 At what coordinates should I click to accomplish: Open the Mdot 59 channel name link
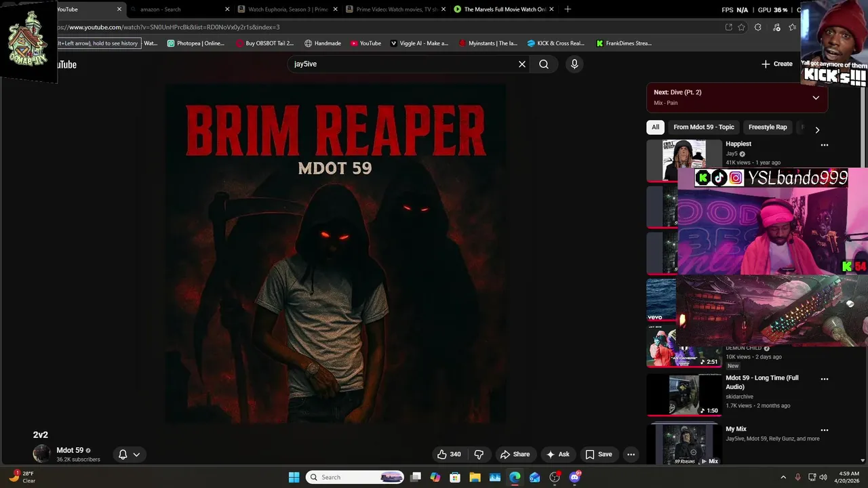point(70,450)
